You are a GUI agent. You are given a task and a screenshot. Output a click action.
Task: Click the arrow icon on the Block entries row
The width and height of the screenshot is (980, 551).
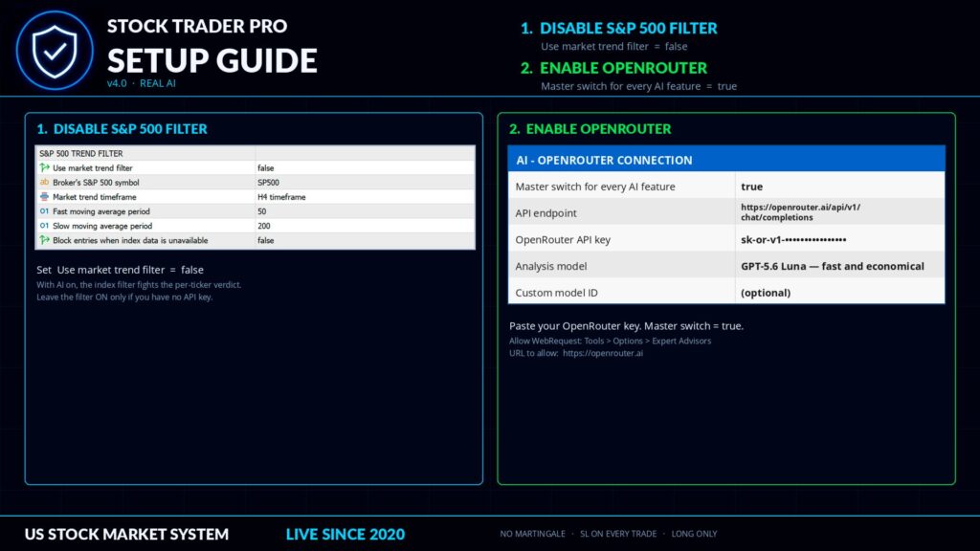click(x=44, y=240)
